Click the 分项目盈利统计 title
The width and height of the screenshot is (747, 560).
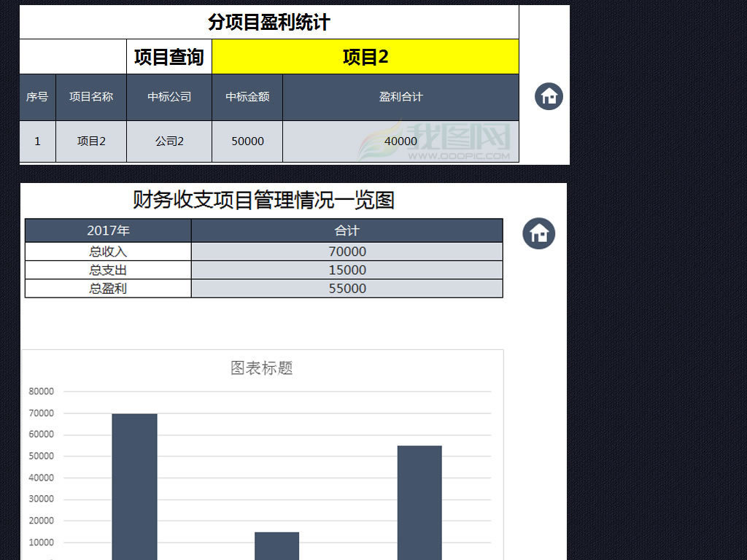(x=269, y=22)
